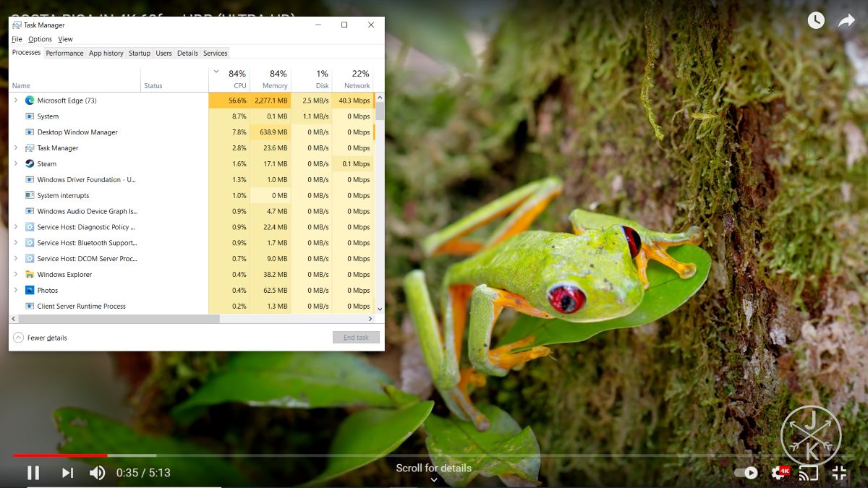Click System process icon
The height and width of the screenshot is (488, 868).
coord(30,116)
